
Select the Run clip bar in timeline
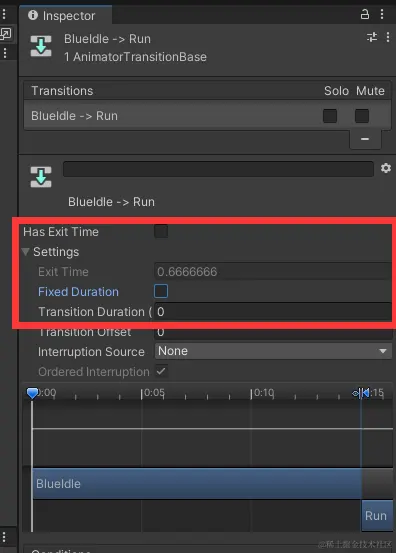coord(377,515)
